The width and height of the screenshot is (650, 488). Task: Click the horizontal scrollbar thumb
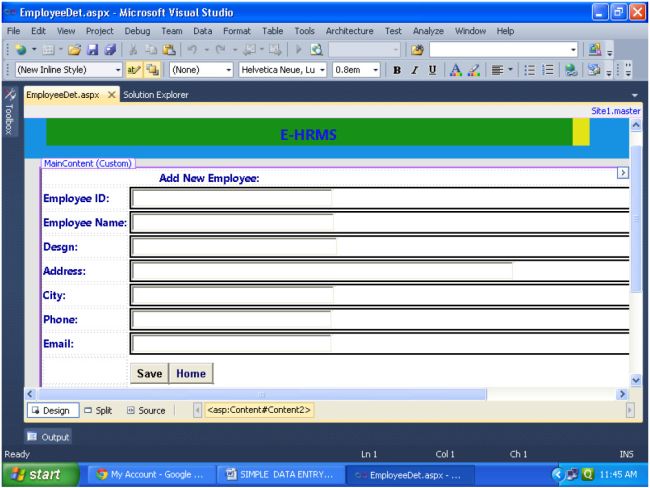pos(262,394)
